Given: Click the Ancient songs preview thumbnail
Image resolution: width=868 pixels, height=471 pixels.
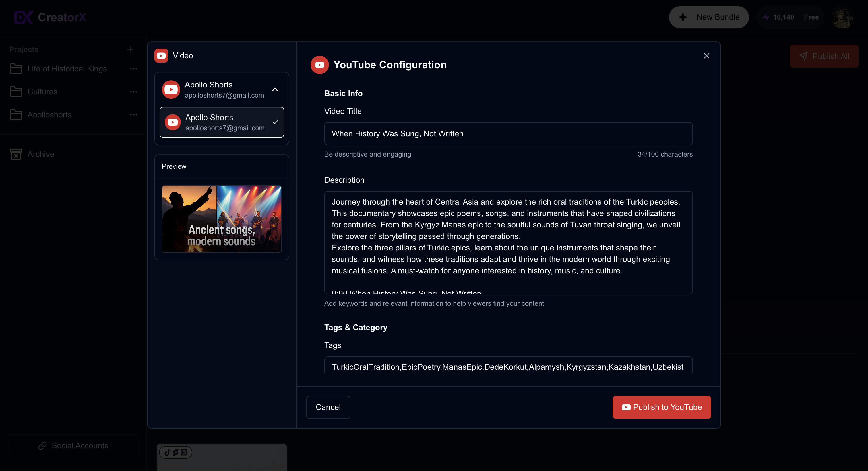Looking at the screenshot, I should tap(221, 219).
